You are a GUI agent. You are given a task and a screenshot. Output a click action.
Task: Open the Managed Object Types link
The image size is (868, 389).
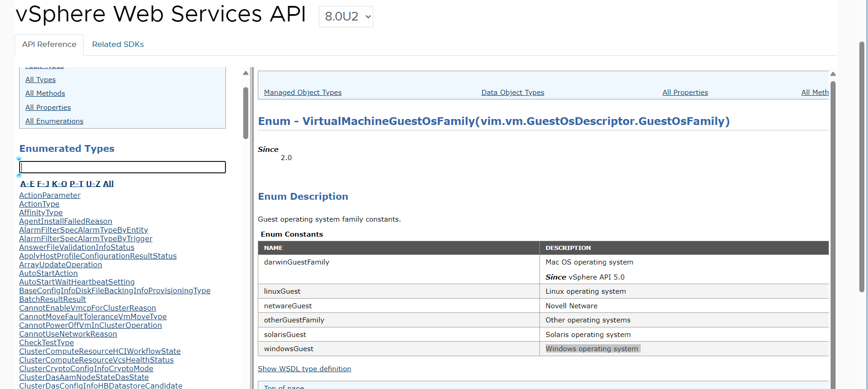pyautogui.click(x=303, y=93)
